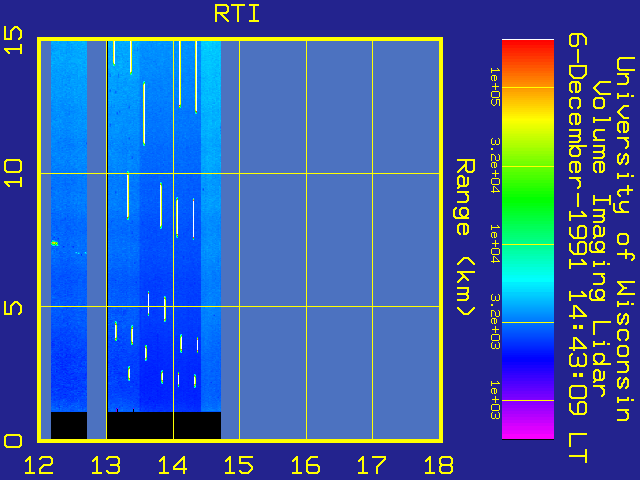The height and width of the screenshot is (480, 640).
Task: Click the range axis label 10
Action: coord(13,173)
